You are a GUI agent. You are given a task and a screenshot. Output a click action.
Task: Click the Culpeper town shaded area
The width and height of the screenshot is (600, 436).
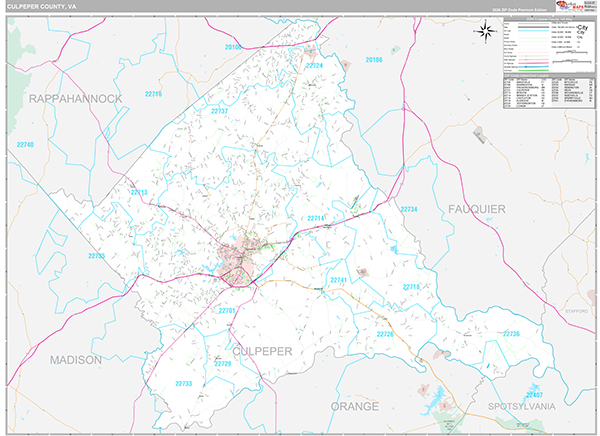click(x=237, y=260)
